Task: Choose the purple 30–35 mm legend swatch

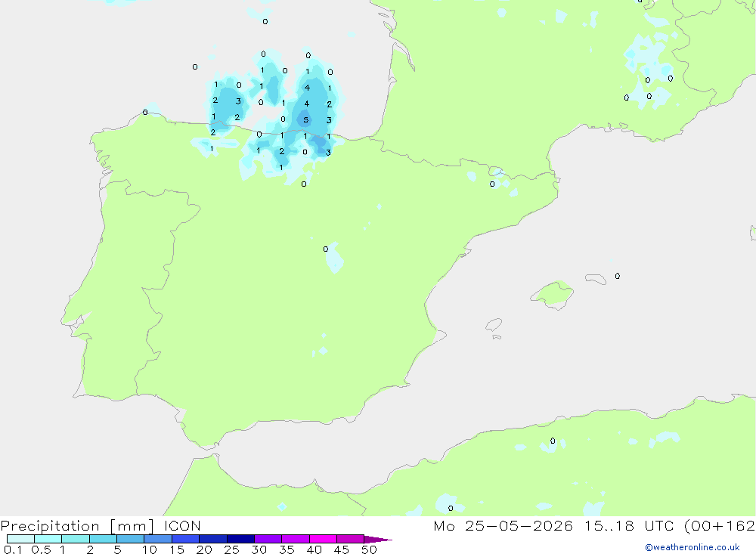Action: (x=268, y=539)
